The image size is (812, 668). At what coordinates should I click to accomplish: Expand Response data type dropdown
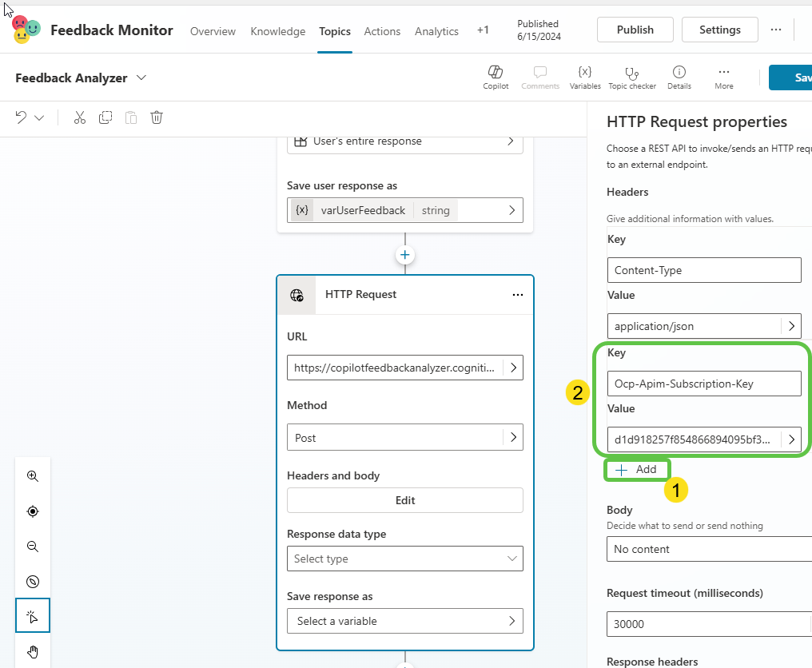tap(404, 559)
